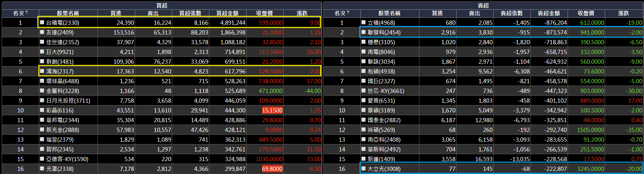Check the box beside 穩懋(3105)
The height and width of the screenshot is (174, 644).
click(x=363, y=42)
